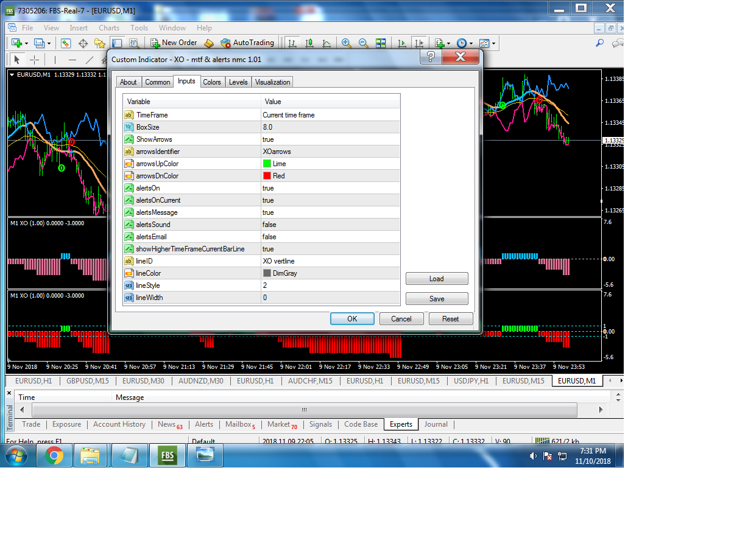Viewport: 748px width, 560px height.
Task: Switch to the Colors tab
Action: tap(212, 82)
